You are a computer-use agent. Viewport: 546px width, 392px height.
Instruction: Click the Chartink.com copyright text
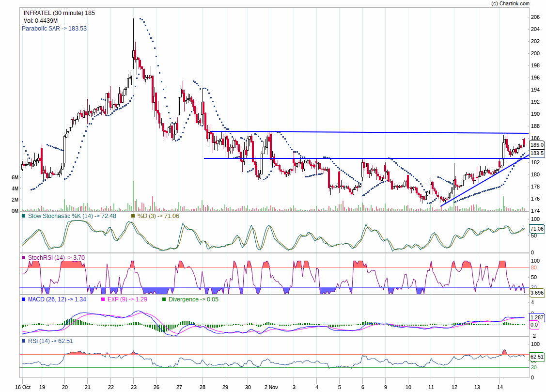point(516,3)
